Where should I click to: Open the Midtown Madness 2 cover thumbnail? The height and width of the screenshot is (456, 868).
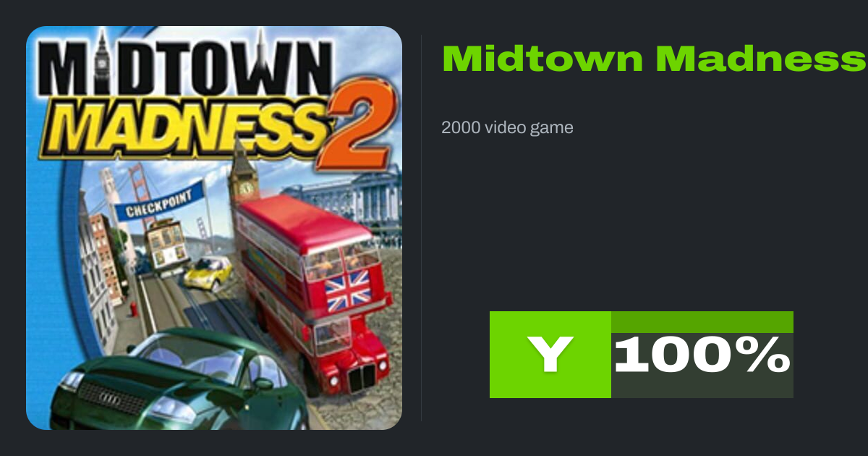214,228
